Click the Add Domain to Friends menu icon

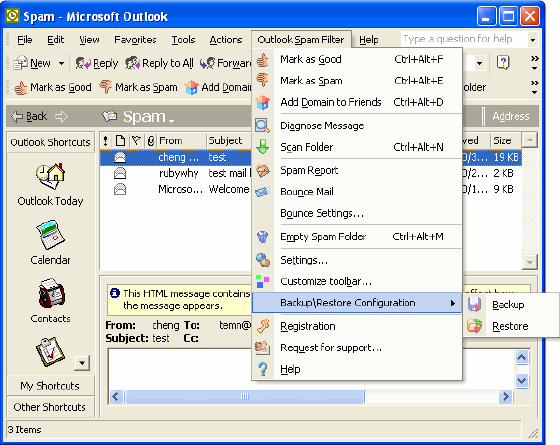pos(262,102)
